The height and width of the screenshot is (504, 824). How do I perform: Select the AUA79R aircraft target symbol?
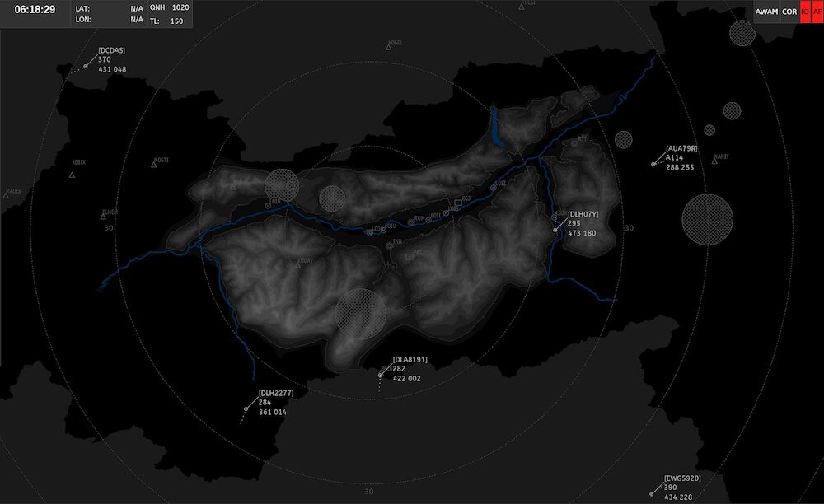tap(653, 165)
